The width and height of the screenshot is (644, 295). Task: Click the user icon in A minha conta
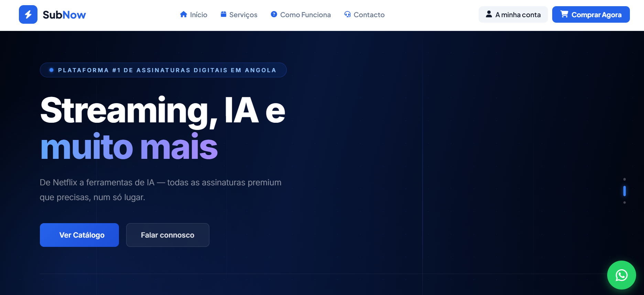point(489,14)
